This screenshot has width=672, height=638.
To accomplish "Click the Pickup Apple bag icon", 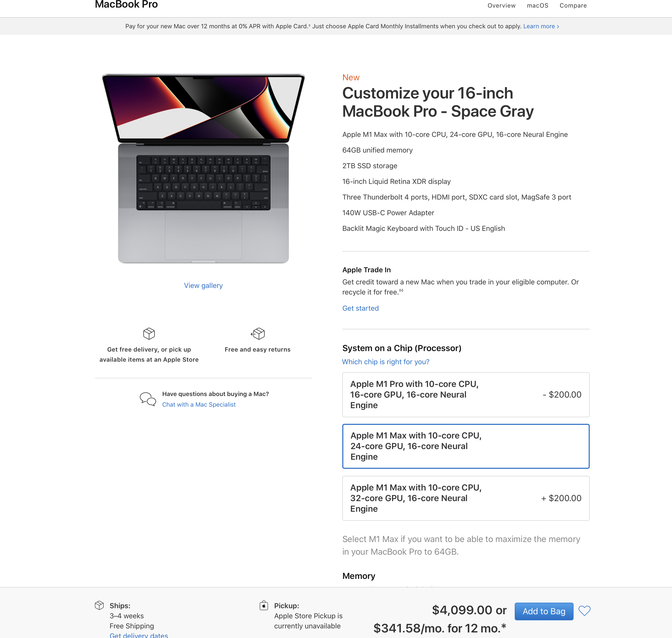I will tap(264, 605).
